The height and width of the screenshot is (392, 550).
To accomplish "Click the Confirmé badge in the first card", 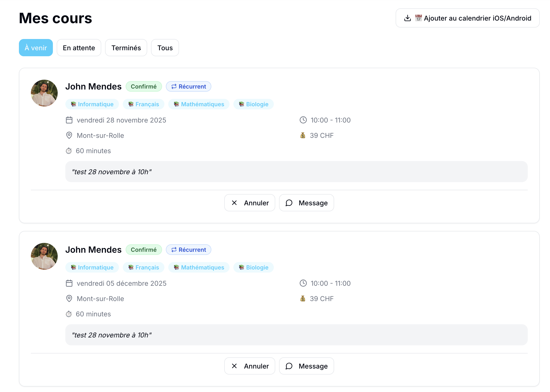I will 144,87.
